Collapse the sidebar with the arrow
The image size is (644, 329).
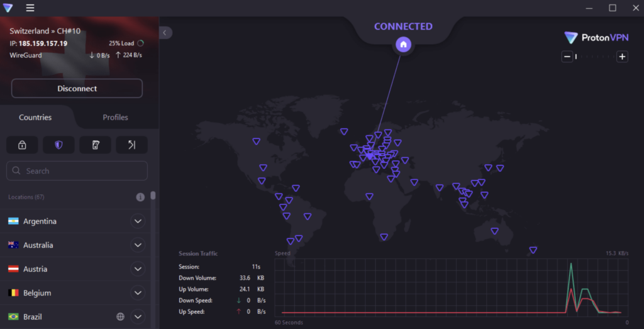(x=165, y=33)
